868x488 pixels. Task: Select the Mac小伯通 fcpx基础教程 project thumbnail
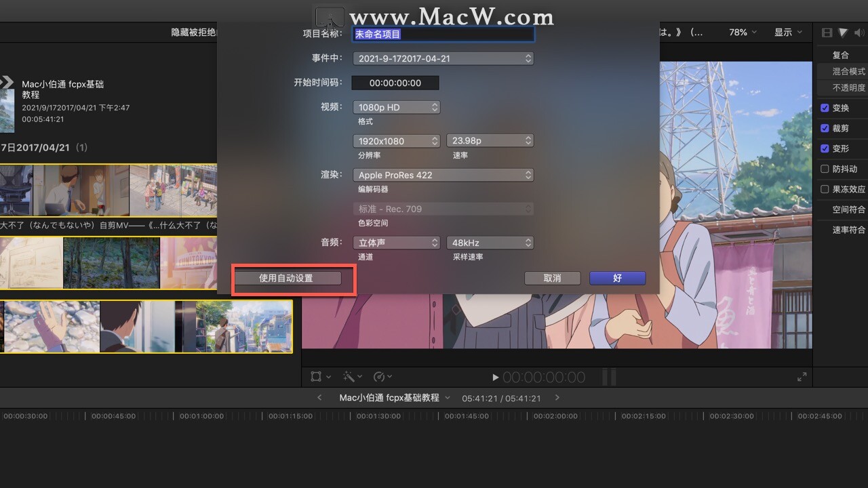(7, 104)
